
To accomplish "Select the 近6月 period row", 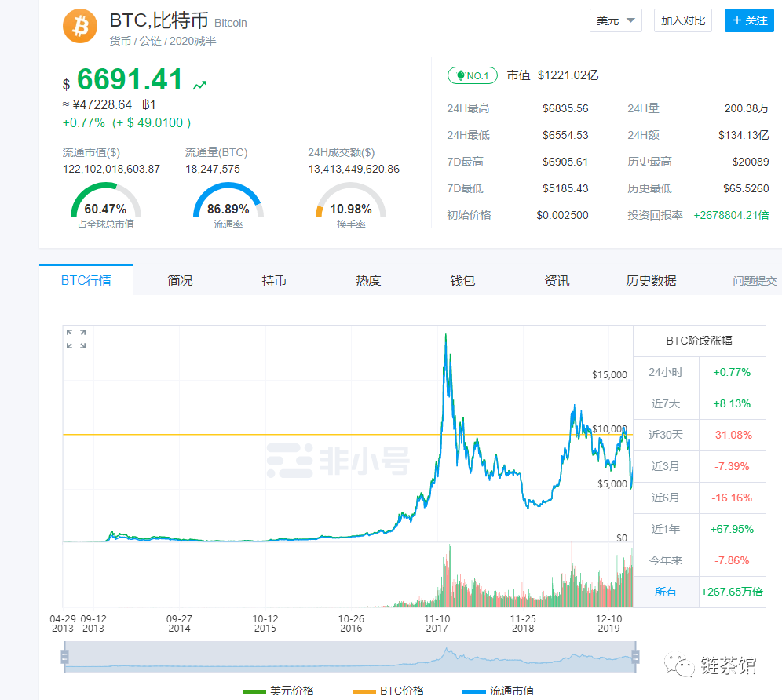I will (700, 498).
